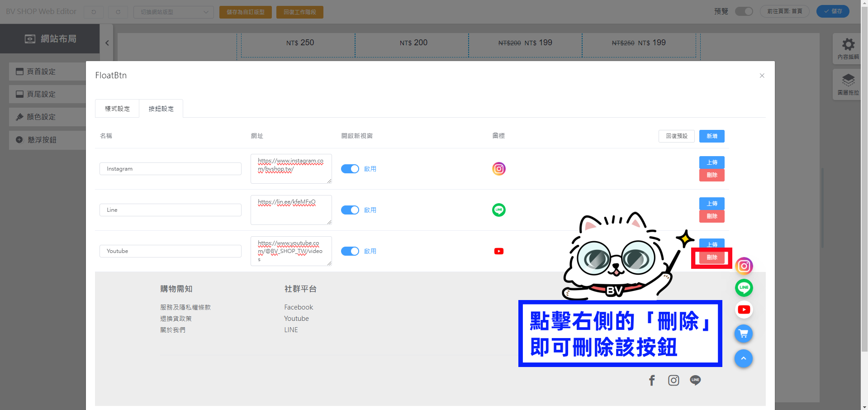Switch to the 按鈕設定 tab
This screenshot has width=868, height=410.
point(161,109)
